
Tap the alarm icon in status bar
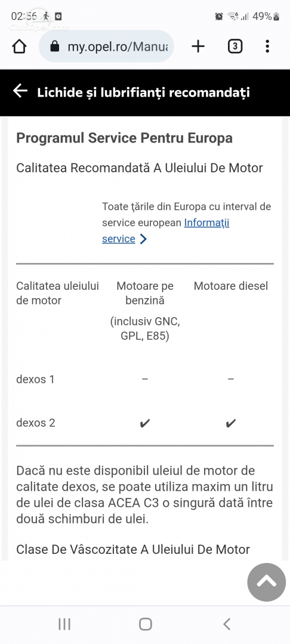[x=218, y=17]
